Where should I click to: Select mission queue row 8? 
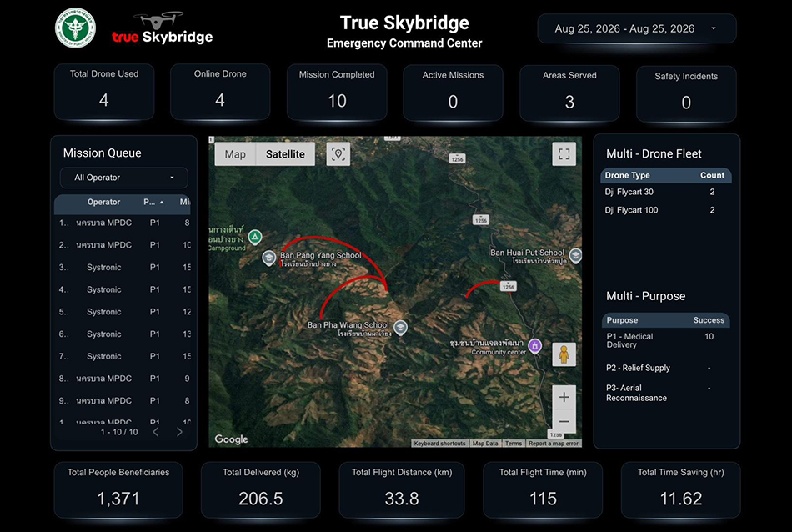pos(123,379)
